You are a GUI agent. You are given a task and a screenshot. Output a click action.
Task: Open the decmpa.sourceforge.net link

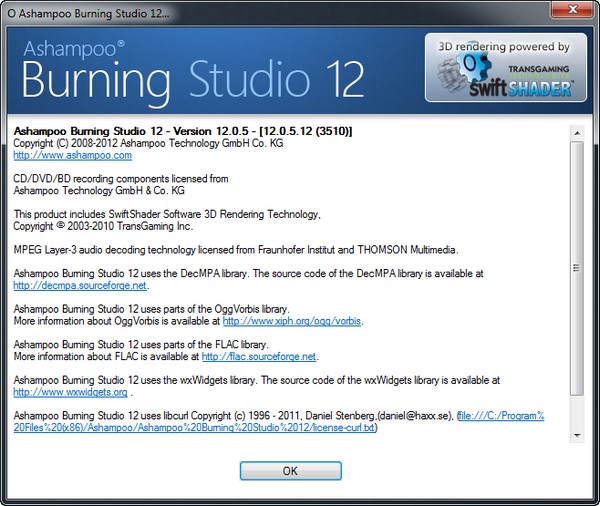[x=80, y=286]
